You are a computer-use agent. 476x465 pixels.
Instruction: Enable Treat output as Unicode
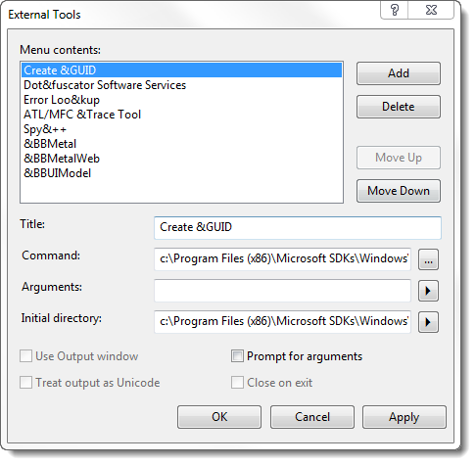[x=25, y=383]
